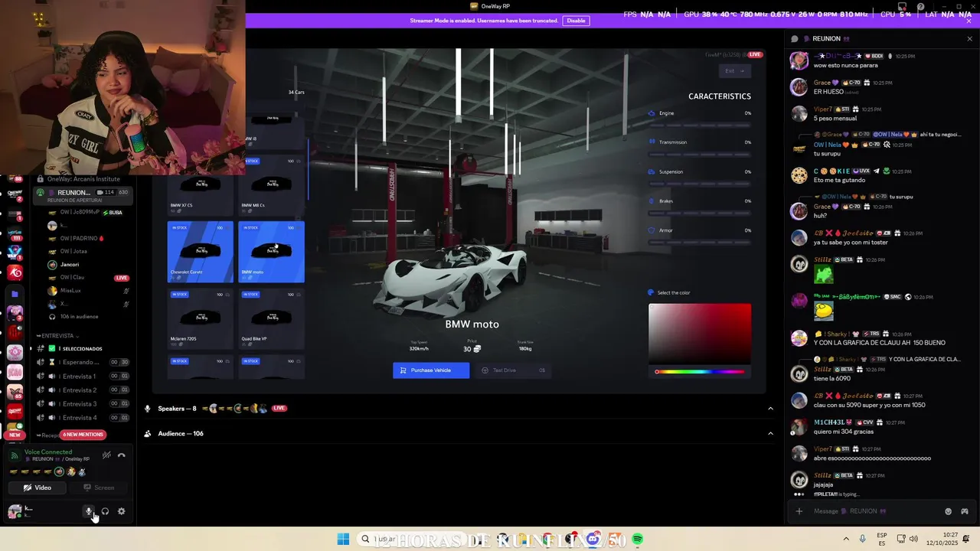The width and height of the screenshot is (980, 551).
Task: Collapse the Speakers section chevron
Action: coord(770,409)
